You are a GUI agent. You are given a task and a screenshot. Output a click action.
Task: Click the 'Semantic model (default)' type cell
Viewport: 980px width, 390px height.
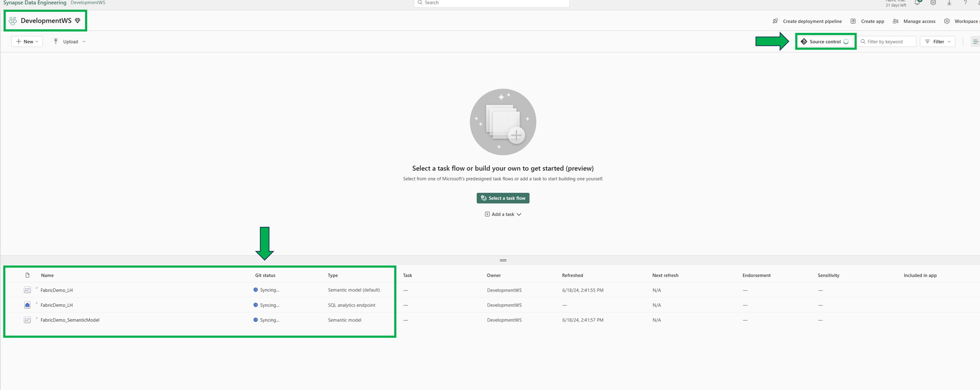coord(354,290)
